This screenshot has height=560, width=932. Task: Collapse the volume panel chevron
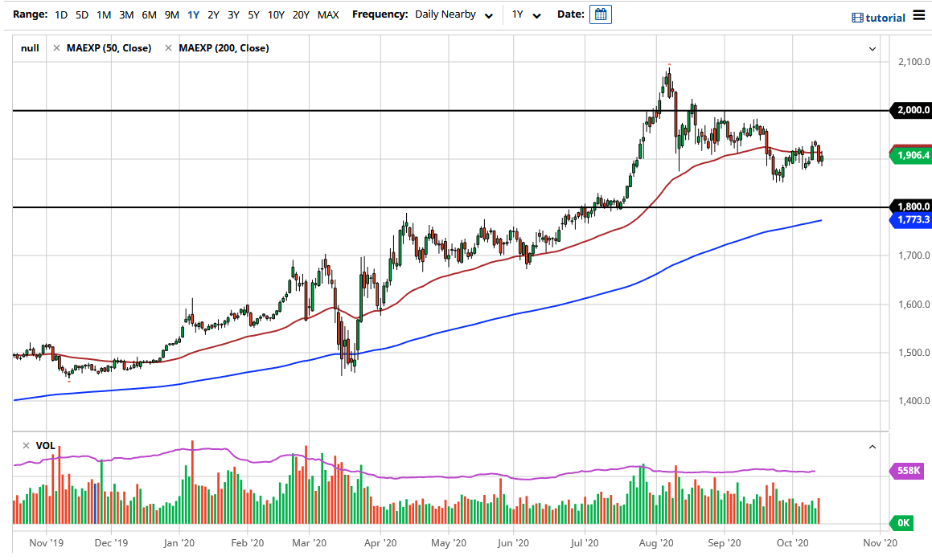tap(872, 447)
